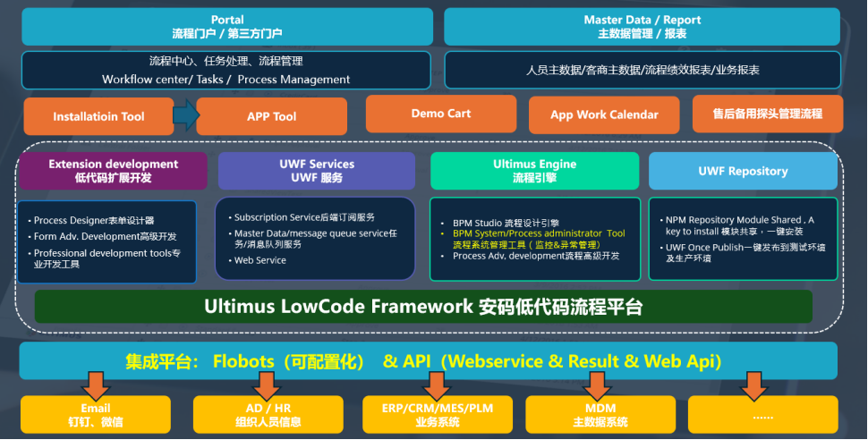Image resolution: width=868 pixels, height=440 pixels.
Task: Click the yellow 'BPM System/Process administrator Tool' bullet
Action: pos(533,239)
